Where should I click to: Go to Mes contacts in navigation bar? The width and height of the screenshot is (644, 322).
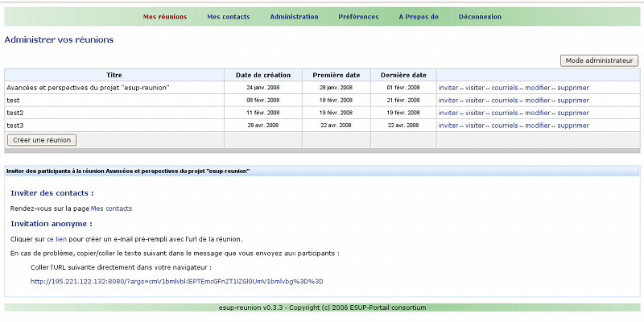click(228, 17)
